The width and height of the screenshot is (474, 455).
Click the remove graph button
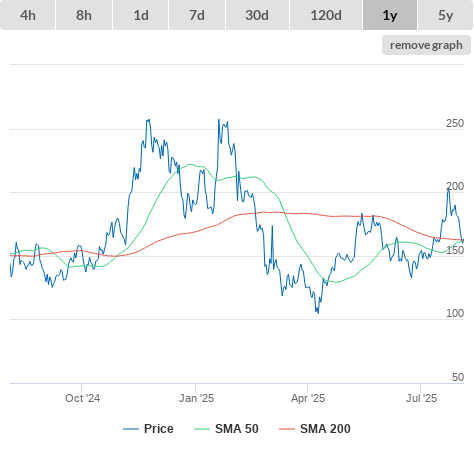[426, 45]
